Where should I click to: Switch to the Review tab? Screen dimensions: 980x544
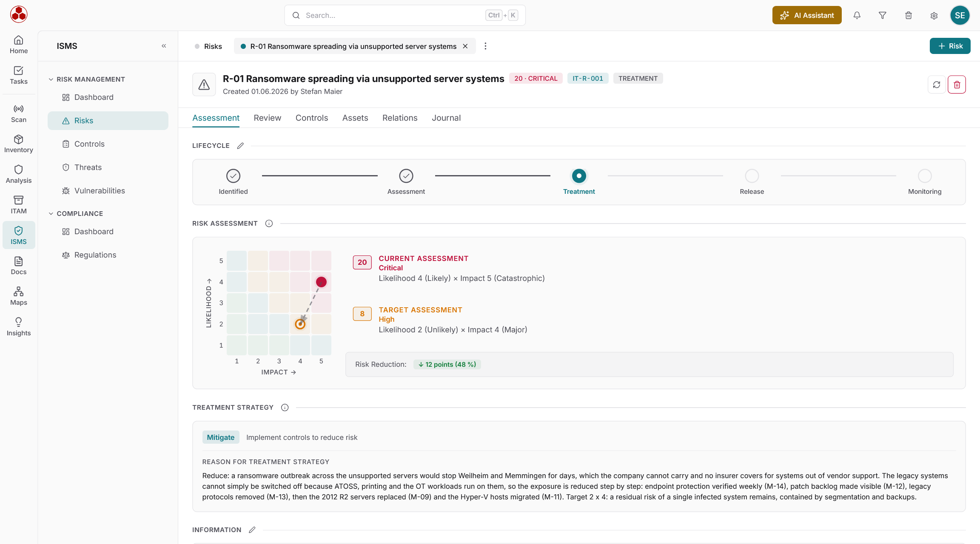tap(268, 118)
